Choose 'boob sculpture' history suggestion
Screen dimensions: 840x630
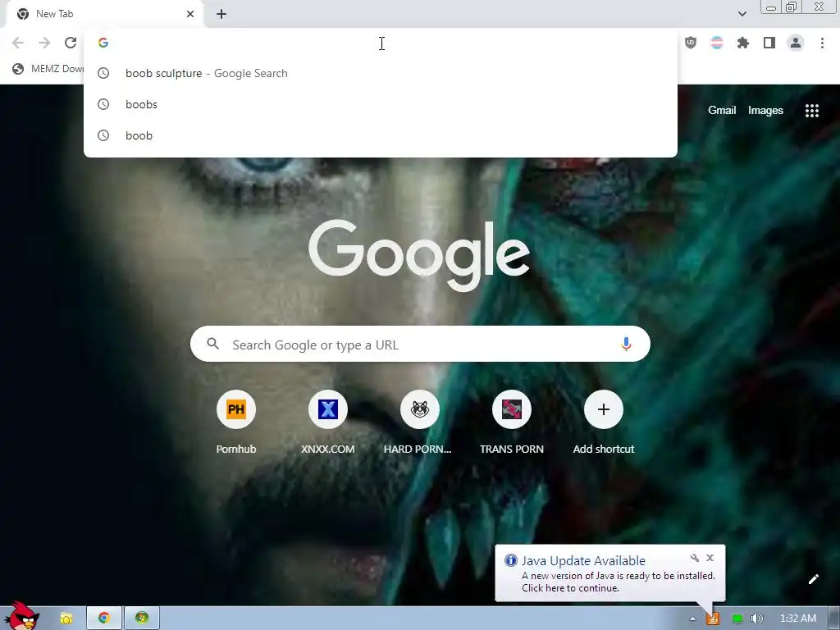click(381, 73)
